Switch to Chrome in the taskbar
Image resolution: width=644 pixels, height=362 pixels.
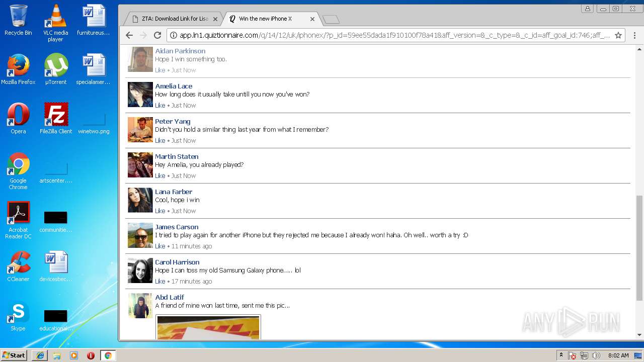pyautogui.click(x=108, y=355)
